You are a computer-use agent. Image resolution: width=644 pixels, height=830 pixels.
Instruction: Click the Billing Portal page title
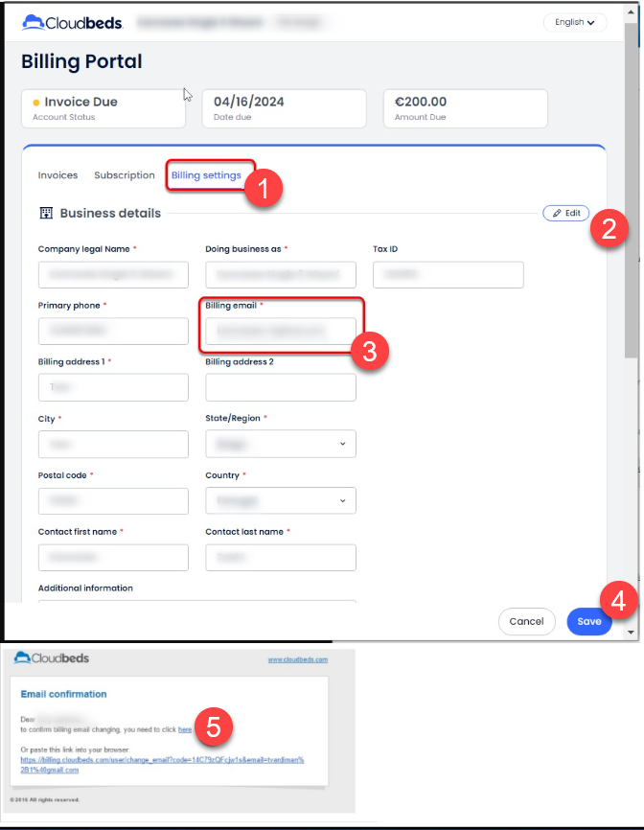point(81,61)
